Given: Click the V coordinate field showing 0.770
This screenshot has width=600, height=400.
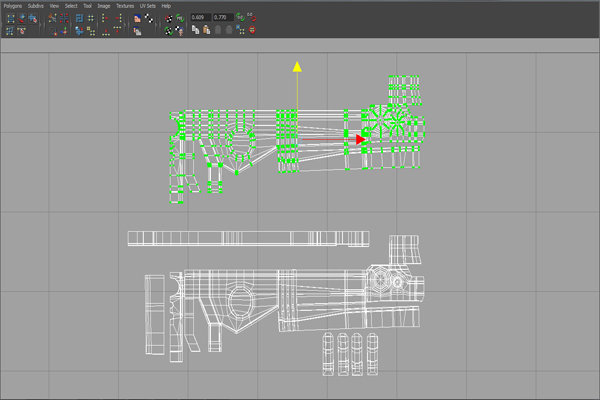Looking at the screenshot, I should [x=223, y=17].
